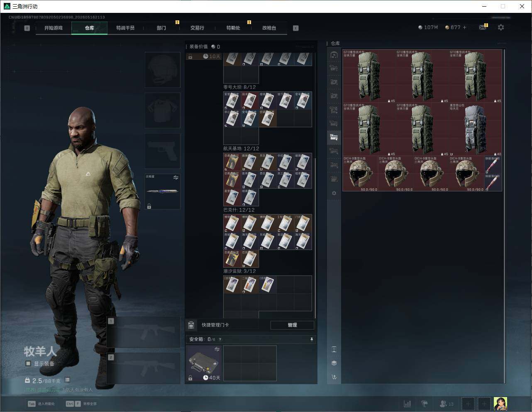Click the warehouse organize icon at sidebar bottom
This screenshot has height=412, width=532.
coord(334,377)
